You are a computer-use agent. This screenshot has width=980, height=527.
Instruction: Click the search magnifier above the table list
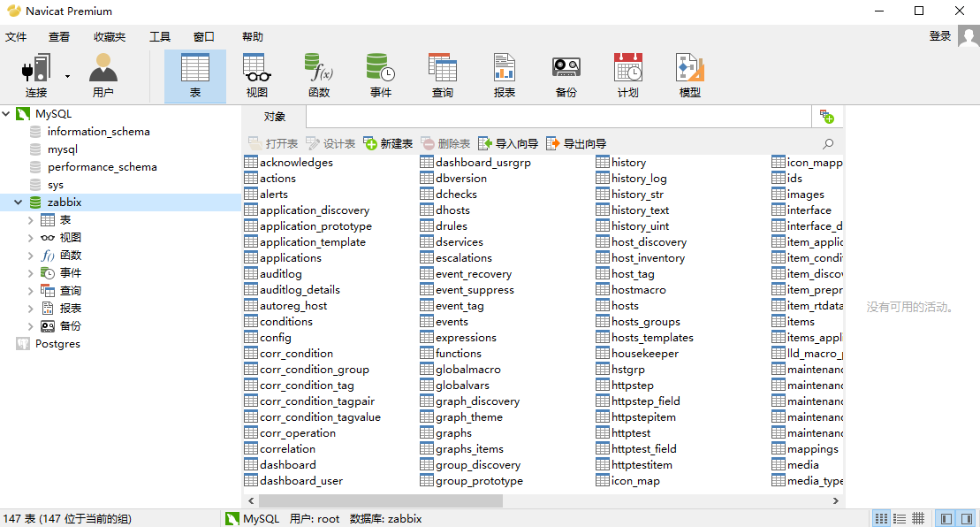point(827,143)
